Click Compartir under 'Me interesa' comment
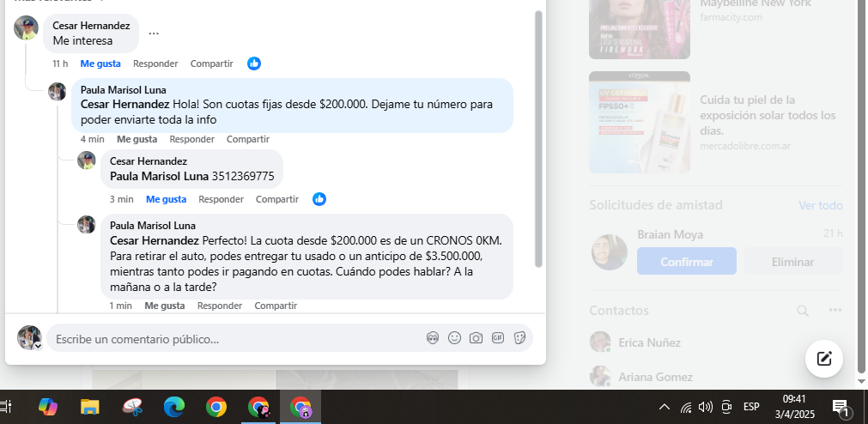 coord(211,64)
